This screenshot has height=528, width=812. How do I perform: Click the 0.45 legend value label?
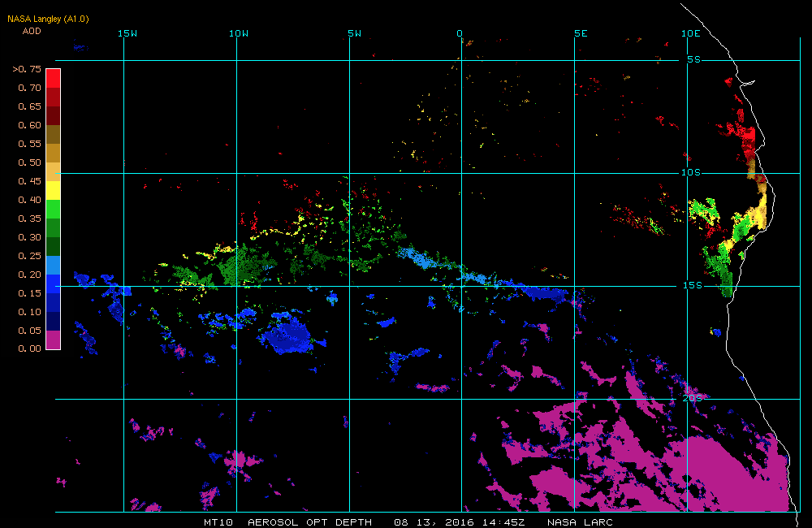pyautogui.click(x=29, y=181)
